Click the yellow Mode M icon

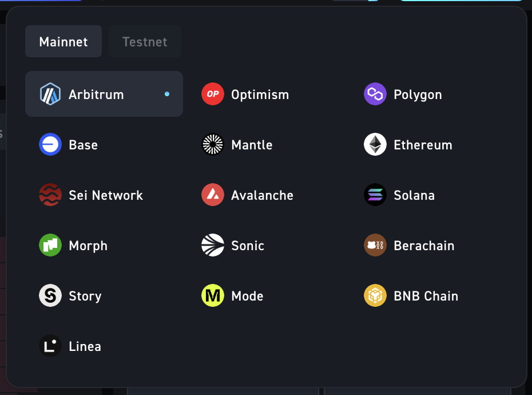coord(213,296)
